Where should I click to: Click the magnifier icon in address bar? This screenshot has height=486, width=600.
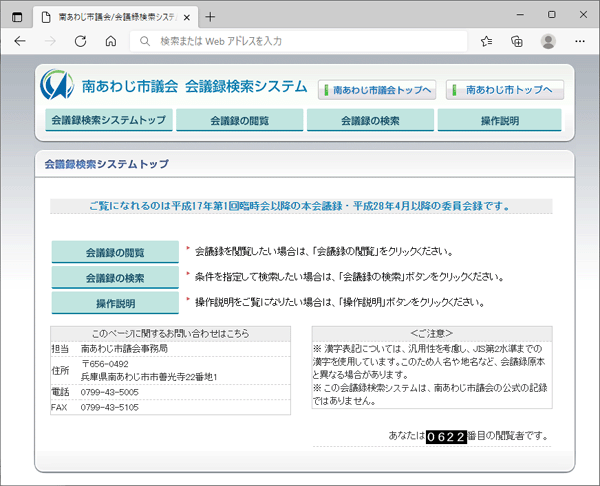(x=145, y=41)
